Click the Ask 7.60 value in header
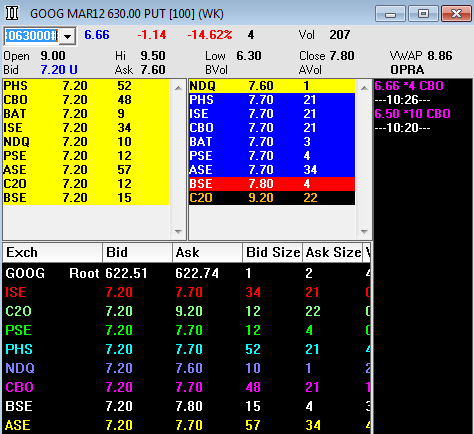The height and width of the screenshot is (434, 474). click(x=153, y=70)
